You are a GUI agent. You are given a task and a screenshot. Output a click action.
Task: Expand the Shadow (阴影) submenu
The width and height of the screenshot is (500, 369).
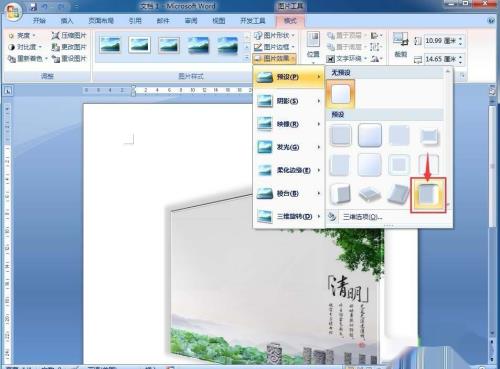point(289,101)
